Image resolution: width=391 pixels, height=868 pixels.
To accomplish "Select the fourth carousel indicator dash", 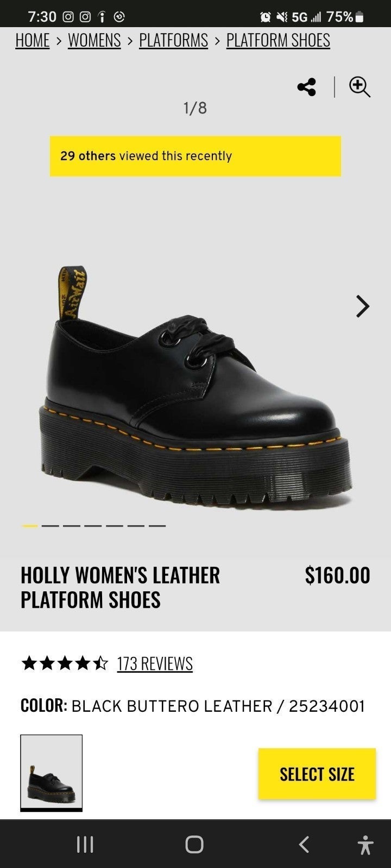I will [93, 526].
